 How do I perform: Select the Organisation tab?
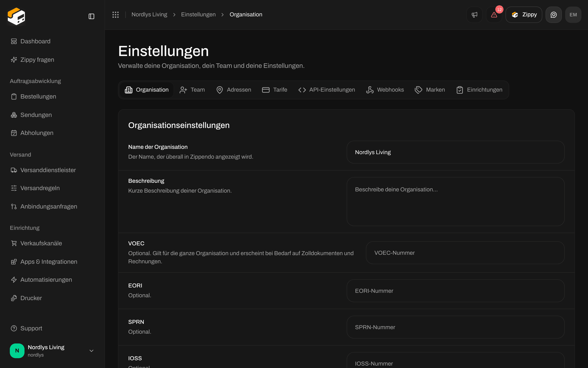pos(147,90)
